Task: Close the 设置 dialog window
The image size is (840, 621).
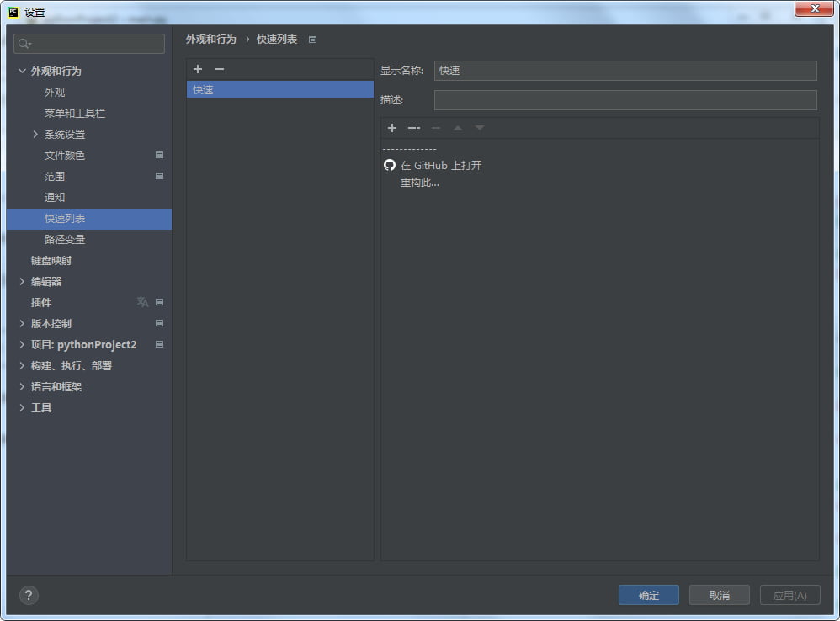Action: pyautogui.click(x=814, y=8)
